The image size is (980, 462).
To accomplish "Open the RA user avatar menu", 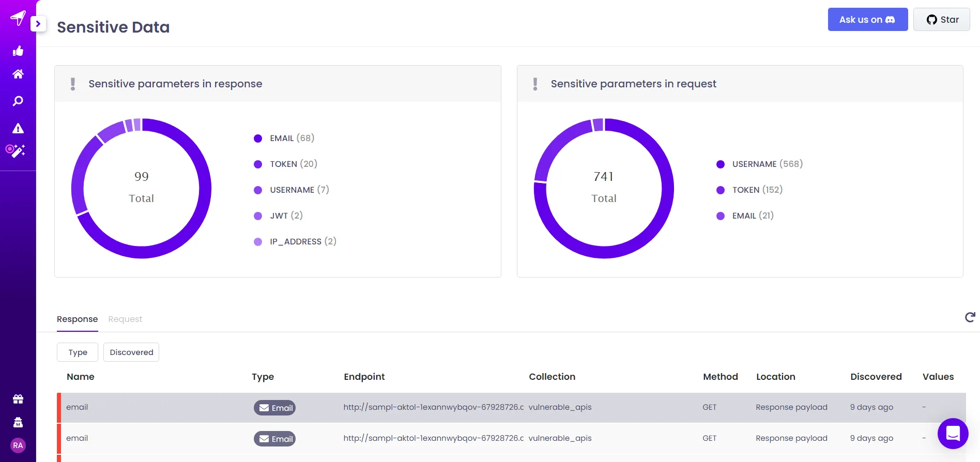I will pyautogui.click(x=18, y=445).
